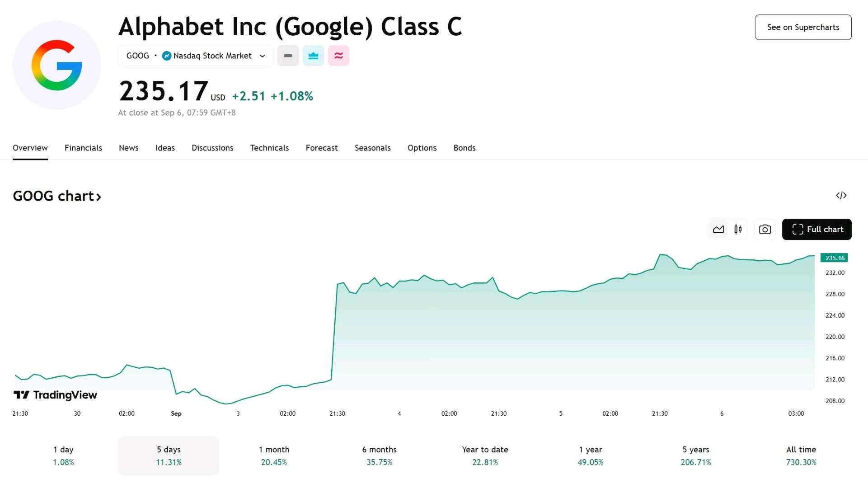Select the 5 years range
The height and width of the screenshot is (488, 868).
point(696,455)
